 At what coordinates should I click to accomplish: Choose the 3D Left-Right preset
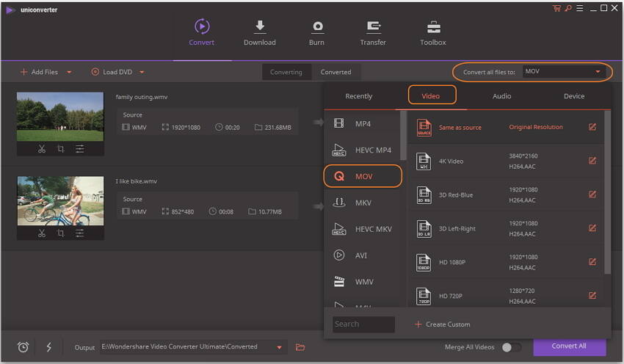coord(506,228)
